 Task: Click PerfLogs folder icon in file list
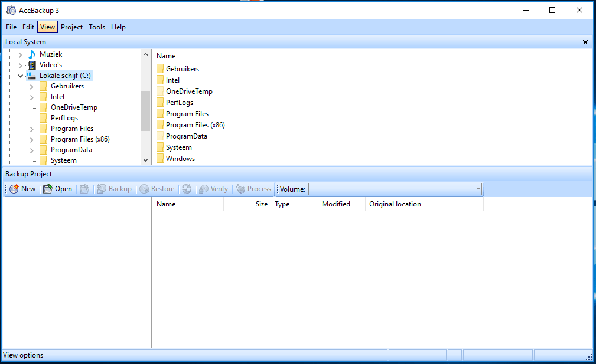coord(160,103)
